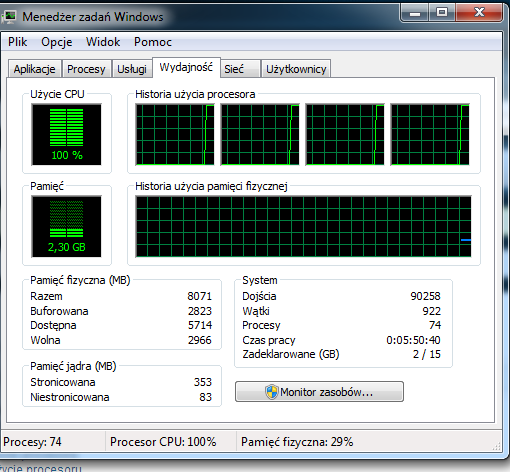Switch to the Procesy tab
Image resolution: width=510 pixels, height=472 pixels.
[86, 69]
